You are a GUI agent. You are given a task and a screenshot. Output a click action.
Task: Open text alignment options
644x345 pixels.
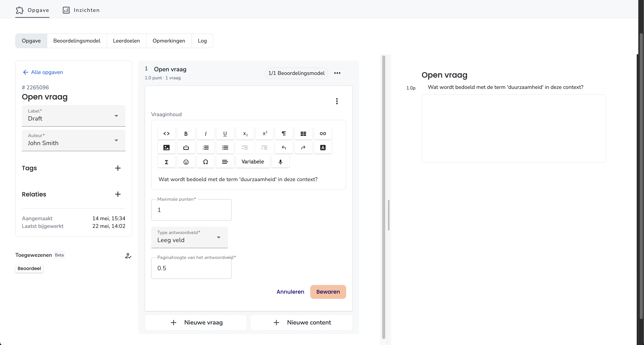[225, 162]
